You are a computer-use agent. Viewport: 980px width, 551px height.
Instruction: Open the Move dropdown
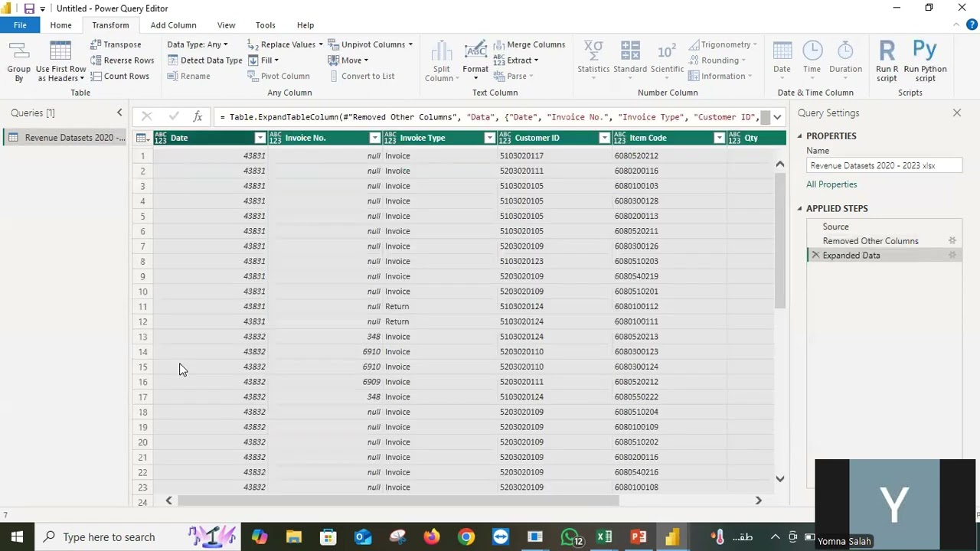tap(348, 60)
